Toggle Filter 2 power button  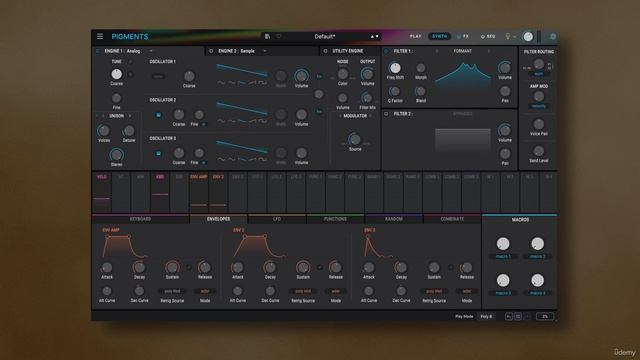pos(386,114)
